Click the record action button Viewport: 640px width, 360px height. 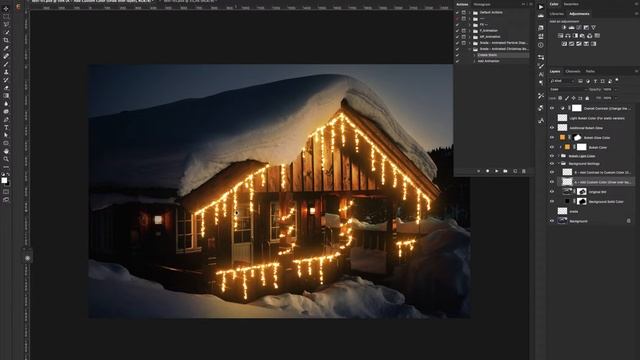487,171
